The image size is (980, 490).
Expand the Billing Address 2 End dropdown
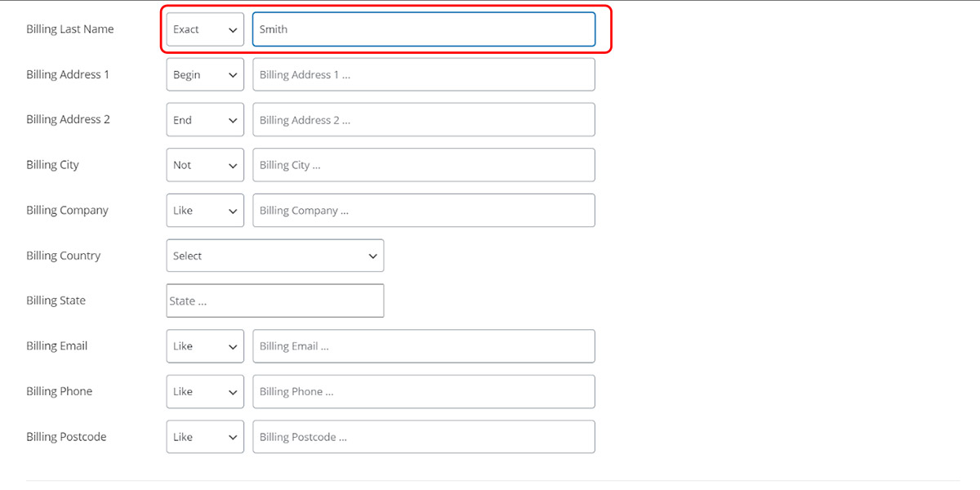click(x=205, y=120)
